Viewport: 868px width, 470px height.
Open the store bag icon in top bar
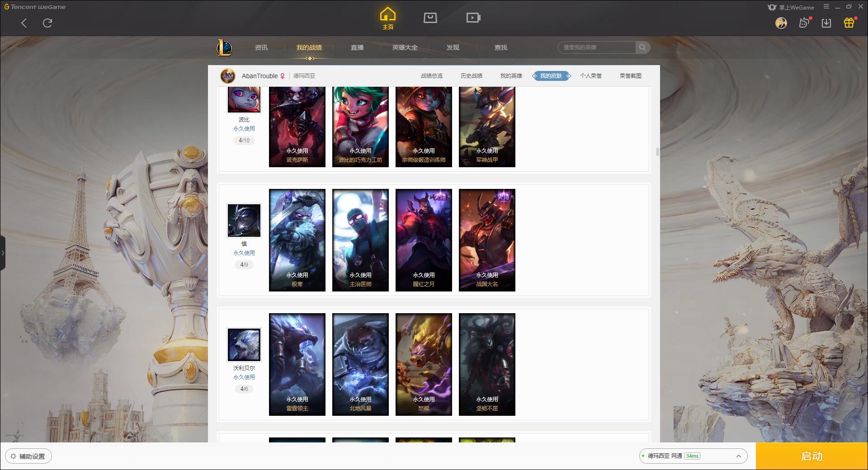(x=430, y=18)
